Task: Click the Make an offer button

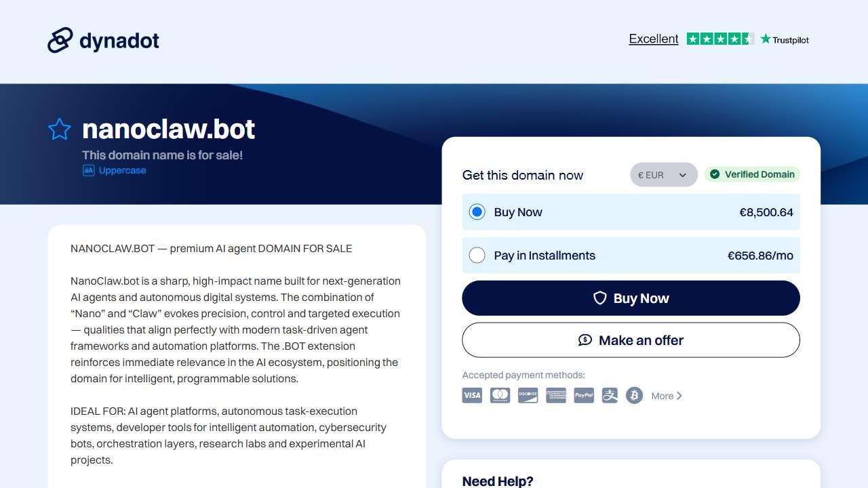Action: [631, 340]
